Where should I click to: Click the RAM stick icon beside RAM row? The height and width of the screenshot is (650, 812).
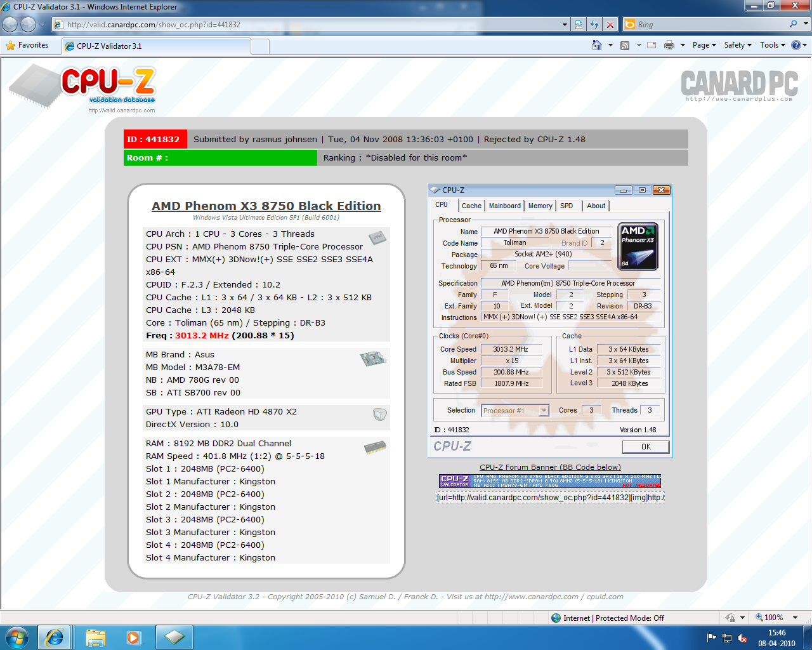375,448
